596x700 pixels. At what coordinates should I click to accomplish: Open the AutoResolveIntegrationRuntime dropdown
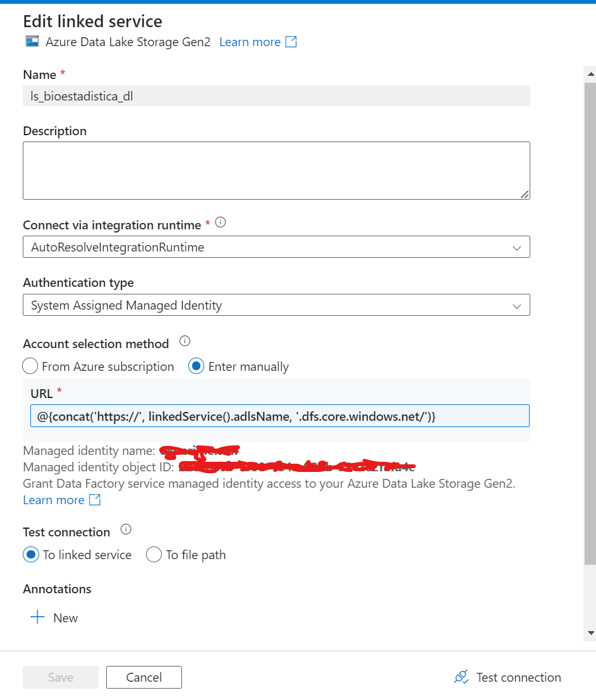click(x=276, y=247)
